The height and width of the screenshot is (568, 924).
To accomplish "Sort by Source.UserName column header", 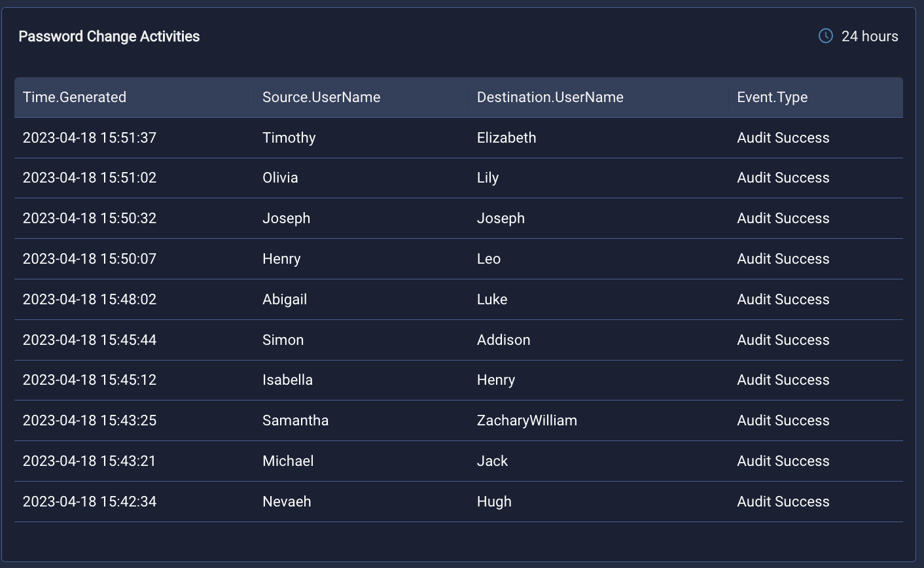I will 321,98.
